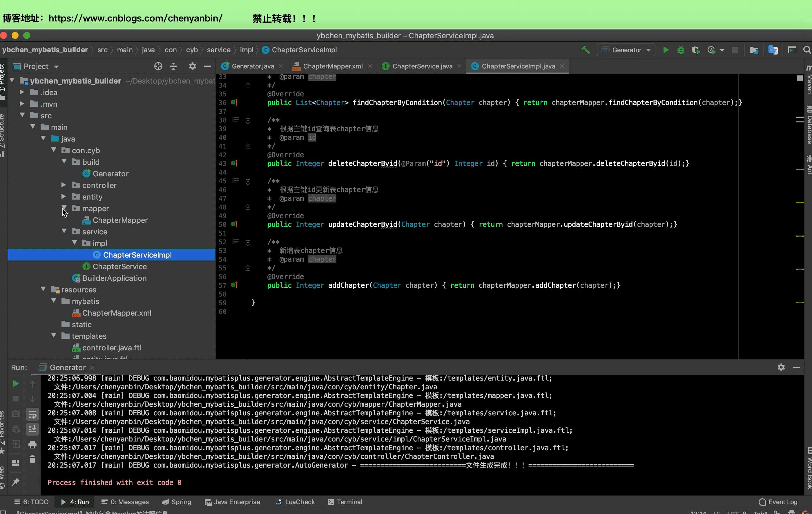Collapse all in the Project panel
Image resolution: width=812 pixels, height=514 pixels.
tap(173, 66)
